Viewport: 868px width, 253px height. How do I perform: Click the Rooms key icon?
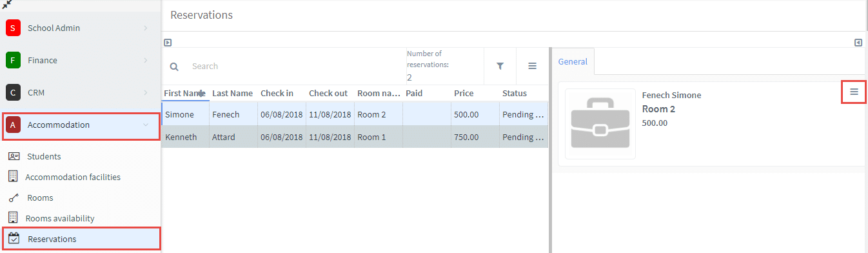tap(13, 198)
